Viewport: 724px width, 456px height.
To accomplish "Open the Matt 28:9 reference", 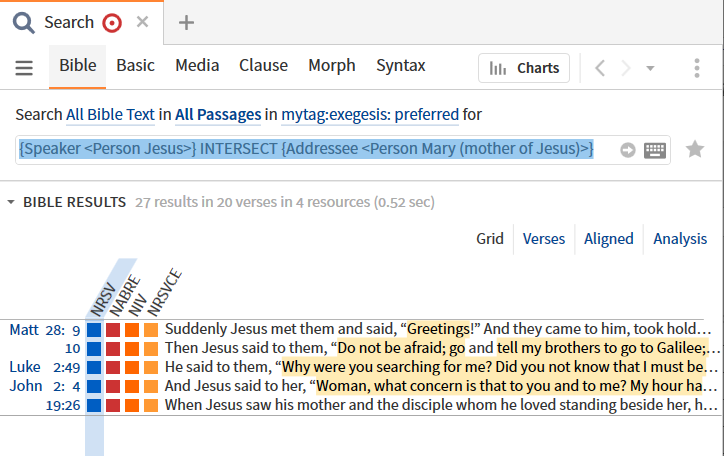I will pyautogui.click(x=45, y=330).
